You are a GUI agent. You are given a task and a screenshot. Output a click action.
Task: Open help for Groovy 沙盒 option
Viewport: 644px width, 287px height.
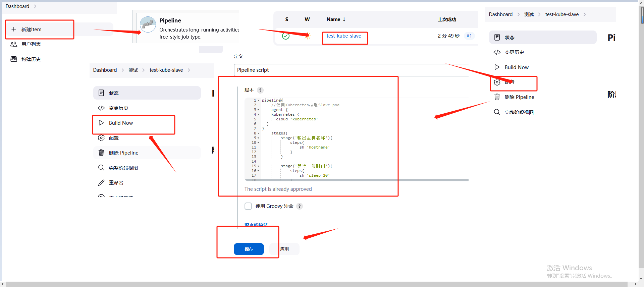300,206
